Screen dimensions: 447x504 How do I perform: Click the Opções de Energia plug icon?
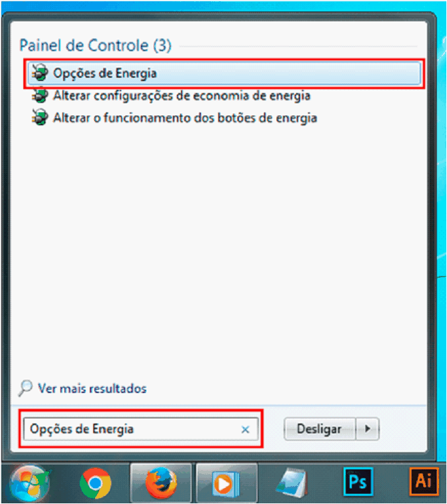[39, 73]
